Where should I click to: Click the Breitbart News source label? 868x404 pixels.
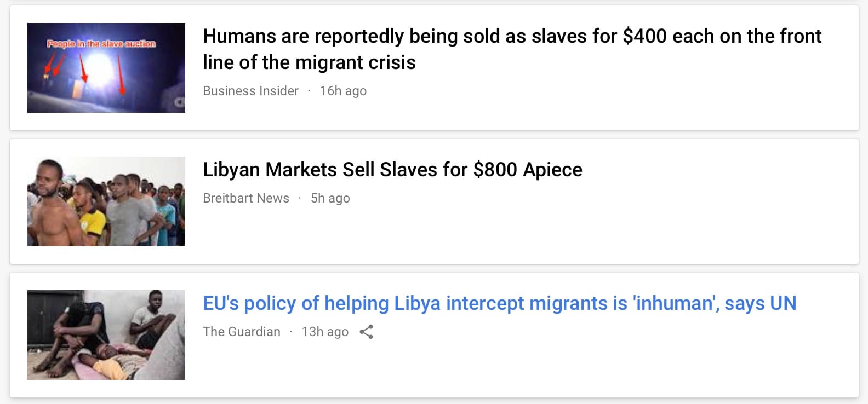point(246,198)
